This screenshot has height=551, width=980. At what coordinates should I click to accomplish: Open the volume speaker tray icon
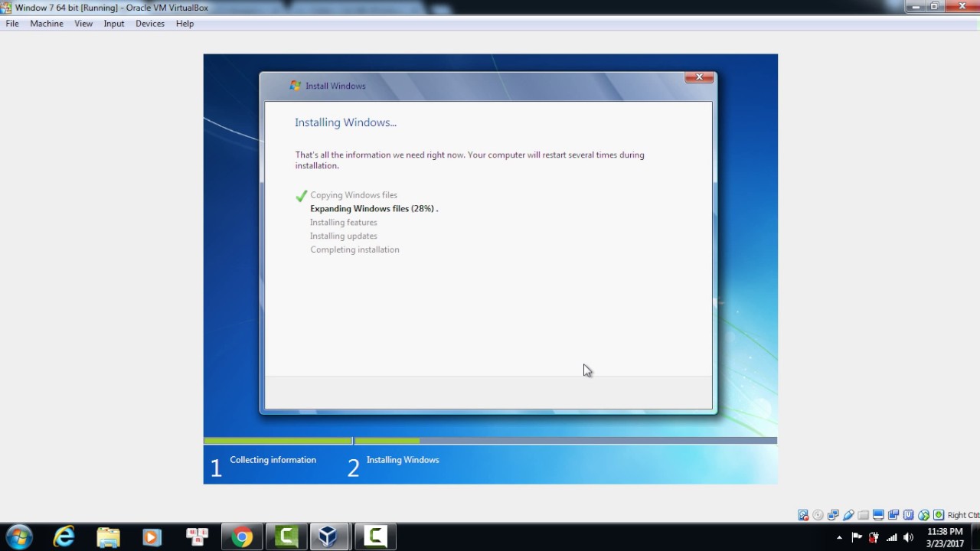click(x=908, y=537)
